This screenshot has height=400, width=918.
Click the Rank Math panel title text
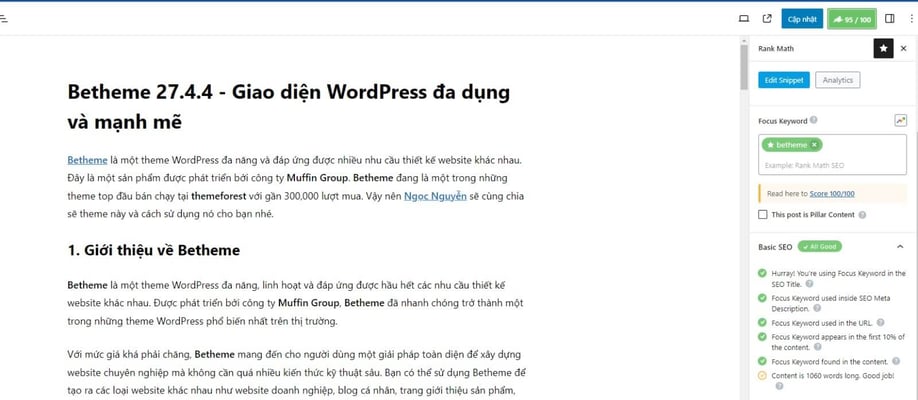click(776, 49)
